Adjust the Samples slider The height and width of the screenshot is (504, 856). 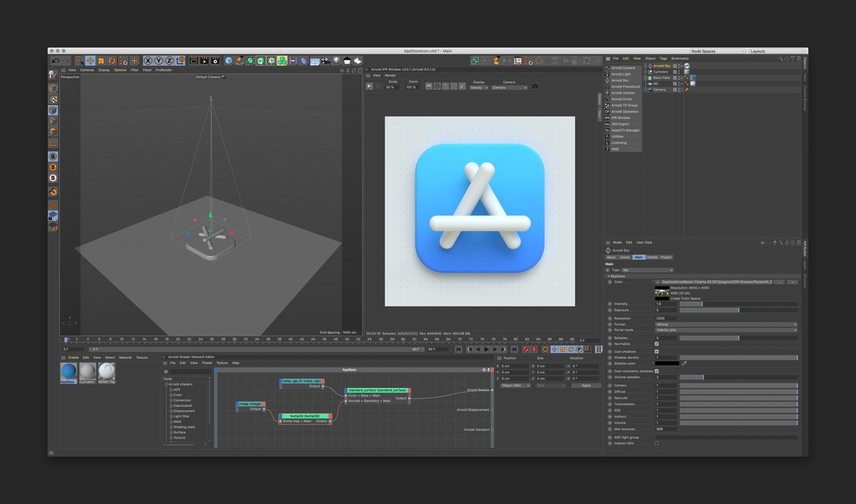pos(739,338)
